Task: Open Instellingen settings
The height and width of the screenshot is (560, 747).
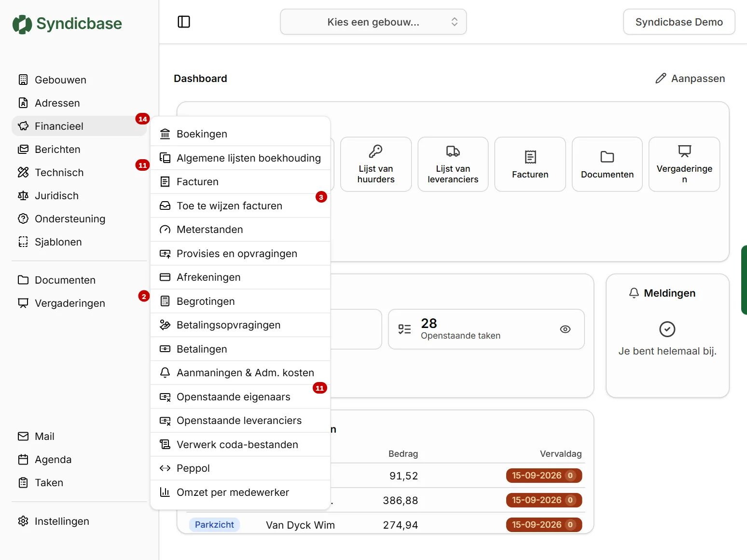Action: (x=79, y=521)
